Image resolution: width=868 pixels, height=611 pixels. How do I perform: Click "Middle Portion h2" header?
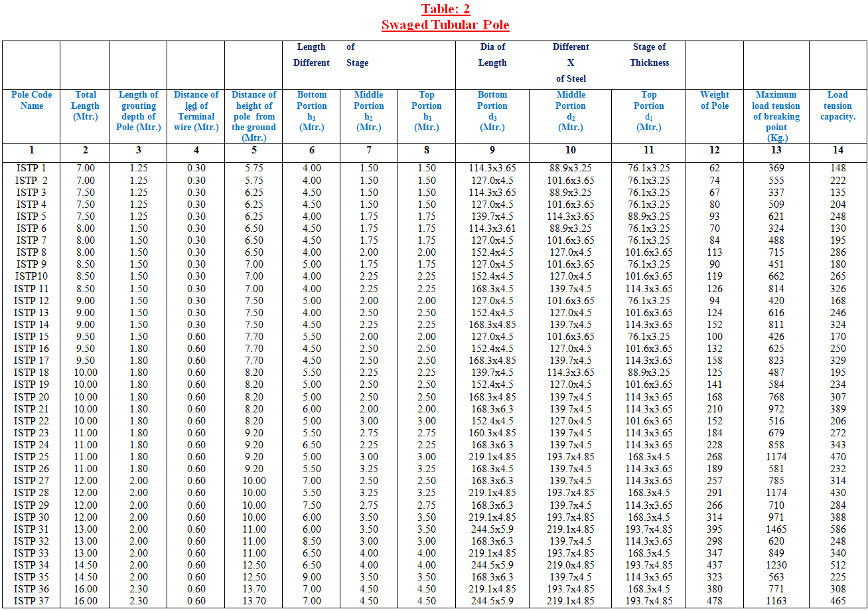pos(369,111)
